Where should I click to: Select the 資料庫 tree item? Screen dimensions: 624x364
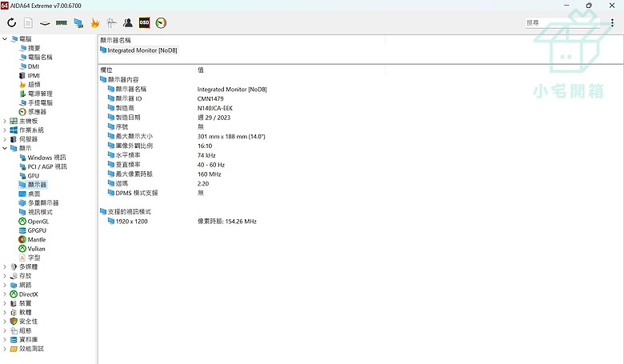24,339
